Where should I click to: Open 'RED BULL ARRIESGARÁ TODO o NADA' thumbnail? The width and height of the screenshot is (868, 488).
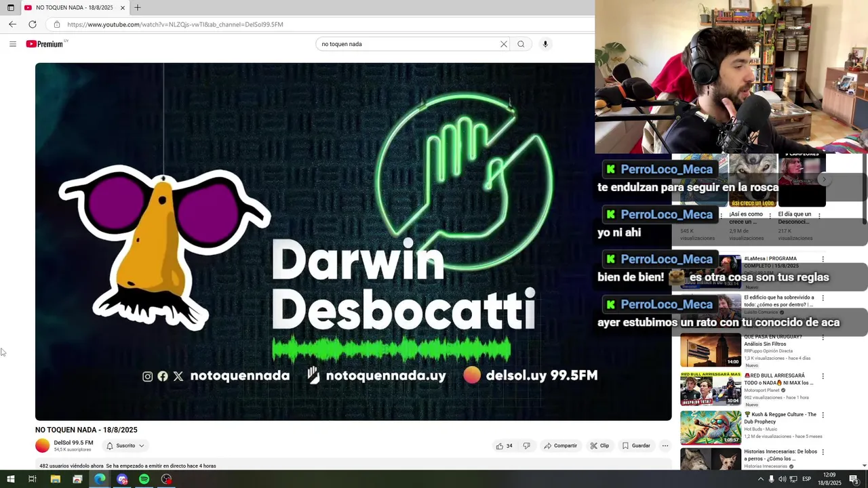711,388
